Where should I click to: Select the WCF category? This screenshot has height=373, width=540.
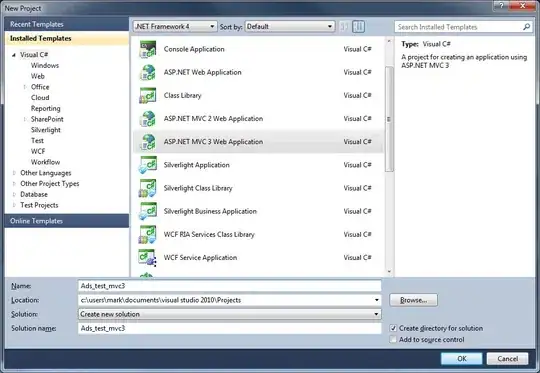point(38,151)
